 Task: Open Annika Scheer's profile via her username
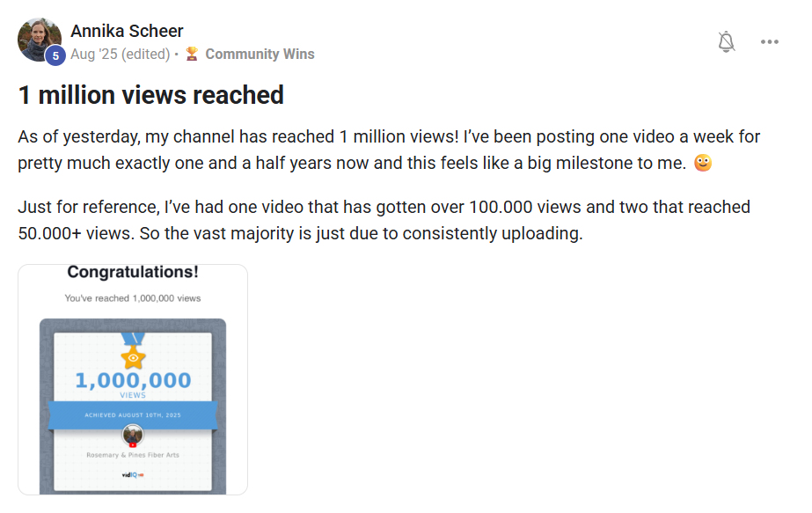pyautogui.click(x=126, y=30)
